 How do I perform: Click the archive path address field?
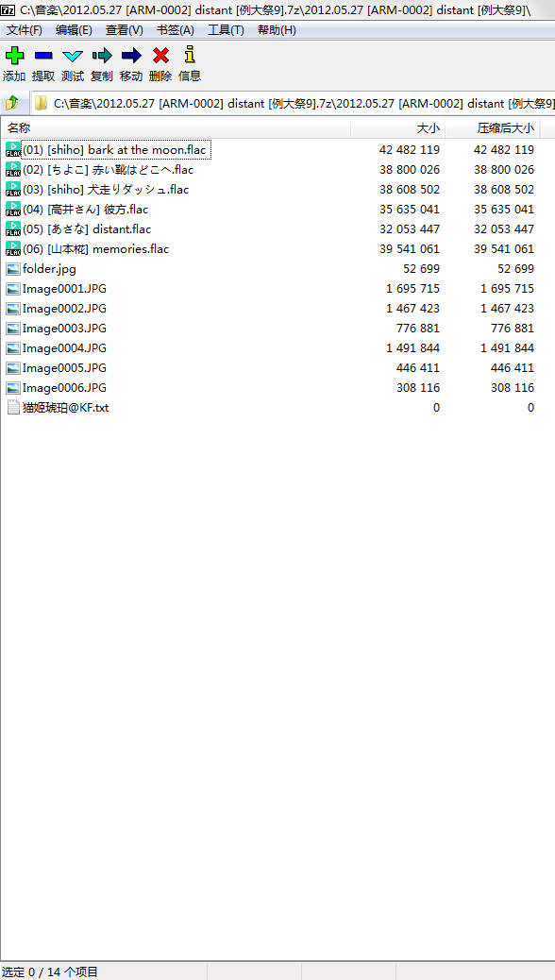293,103
